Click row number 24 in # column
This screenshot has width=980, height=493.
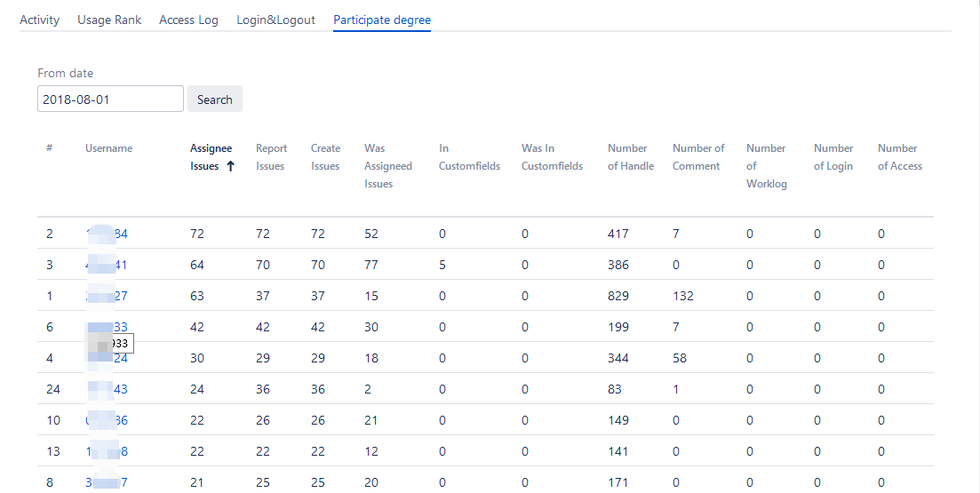tap(53, 389)
